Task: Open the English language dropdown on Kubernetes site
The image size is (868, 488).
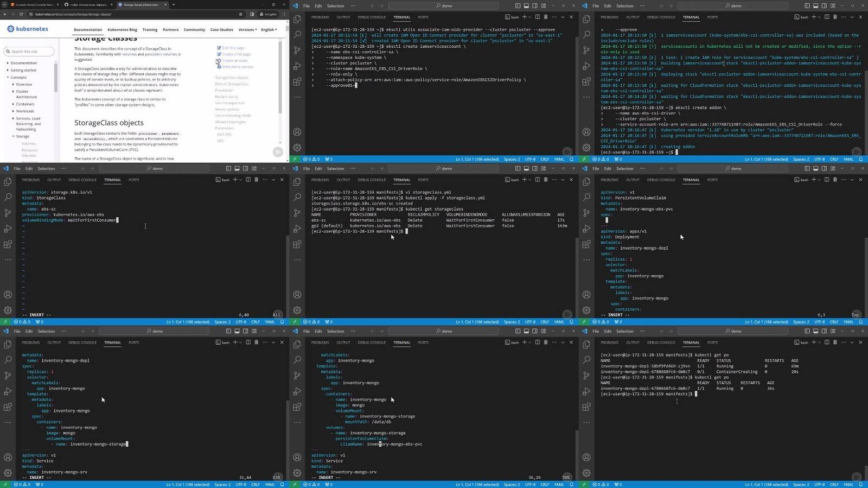Action: pos(269,30)
